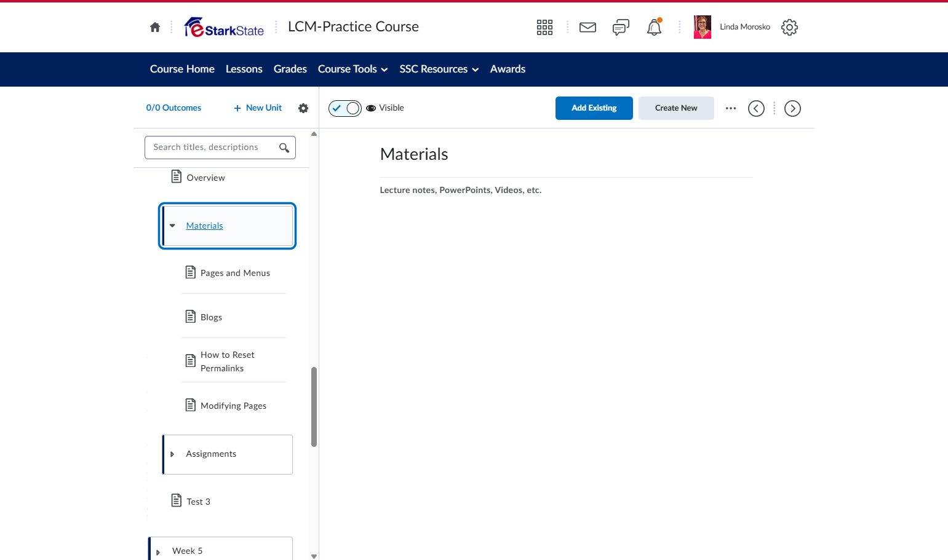This screenshot has width=948, height=560.
Task: Open How to Reset Permalinks lesson
Action: point(228,361)
